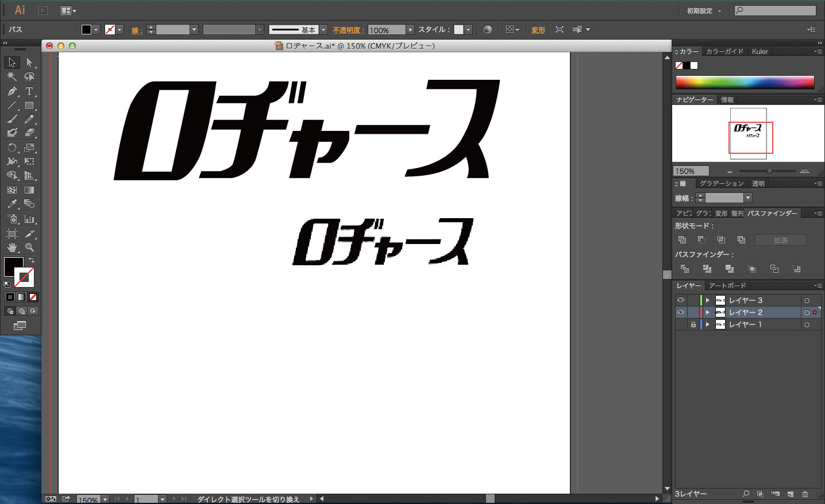
Task: Delete selected layer with trash icon
Action: (x=805, y=494)
